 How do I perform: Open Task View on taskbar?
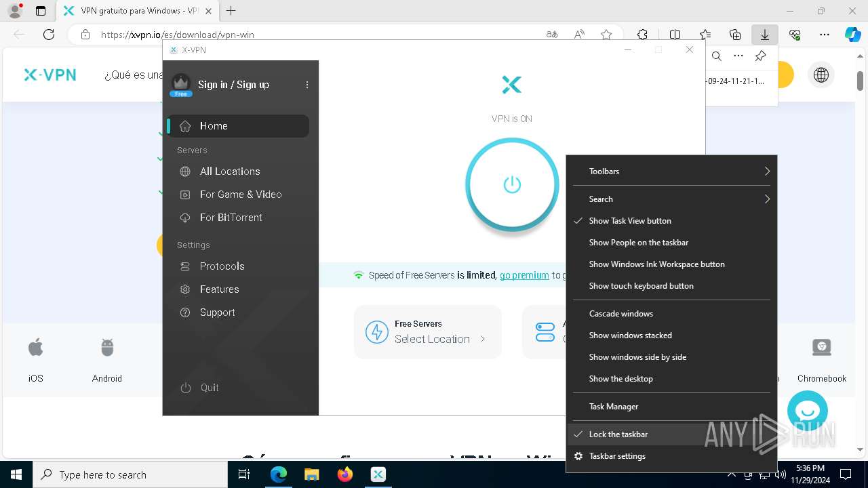(244, 474)
